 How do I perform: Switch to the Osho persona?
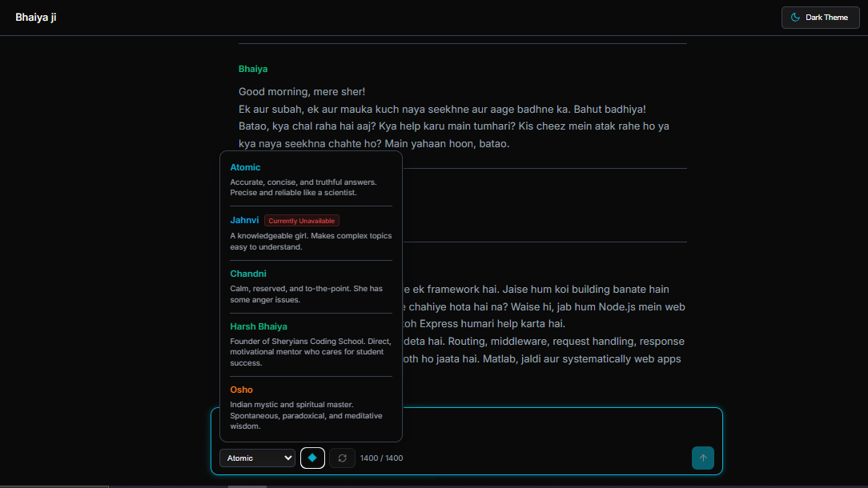pyautogui.click(x=241, y=390)
